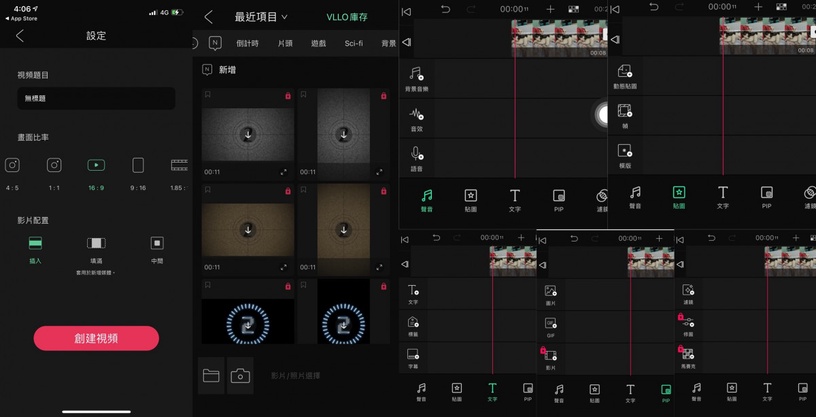Bookmark the gray landscape film-leader clip

coord(208,95)
